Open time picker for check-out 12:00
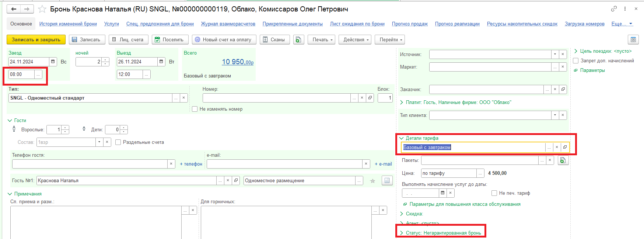Screen dimensions: 644x239 coord(147,74)
